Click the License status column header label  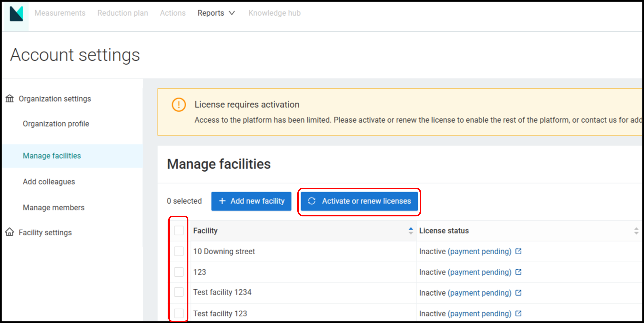click(x=444, y=231)
